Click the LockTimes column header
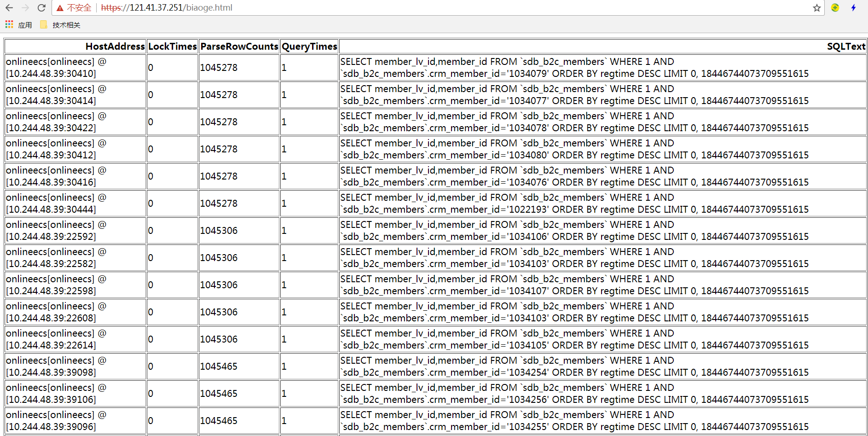868x436 pixels. [x=173, y=47]
